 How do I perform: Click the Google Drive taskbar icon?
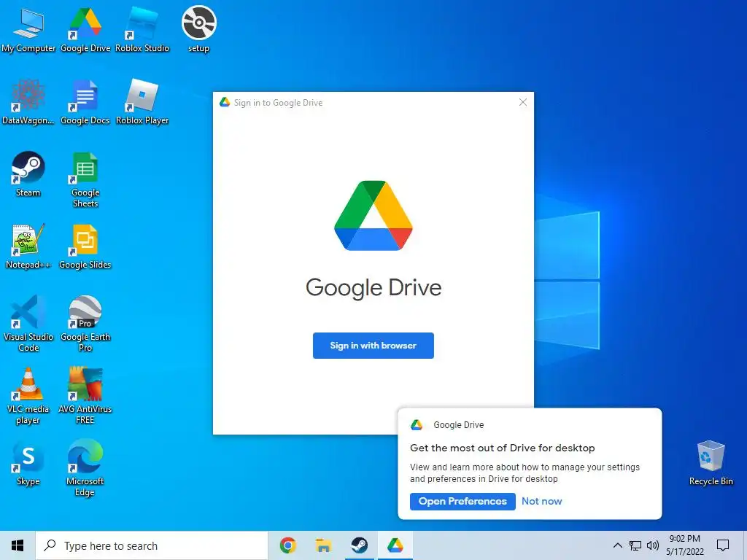pos(395,545)
